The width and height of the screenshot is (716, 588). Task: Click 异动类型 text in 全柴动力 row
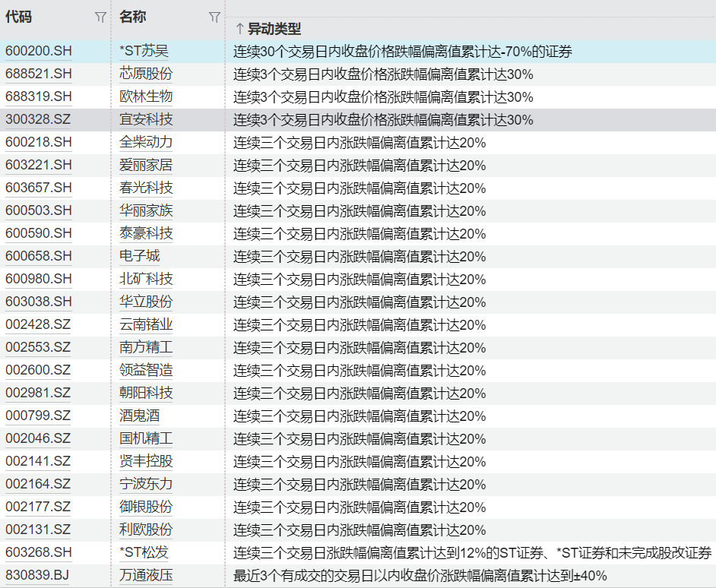tap(360, 144)
